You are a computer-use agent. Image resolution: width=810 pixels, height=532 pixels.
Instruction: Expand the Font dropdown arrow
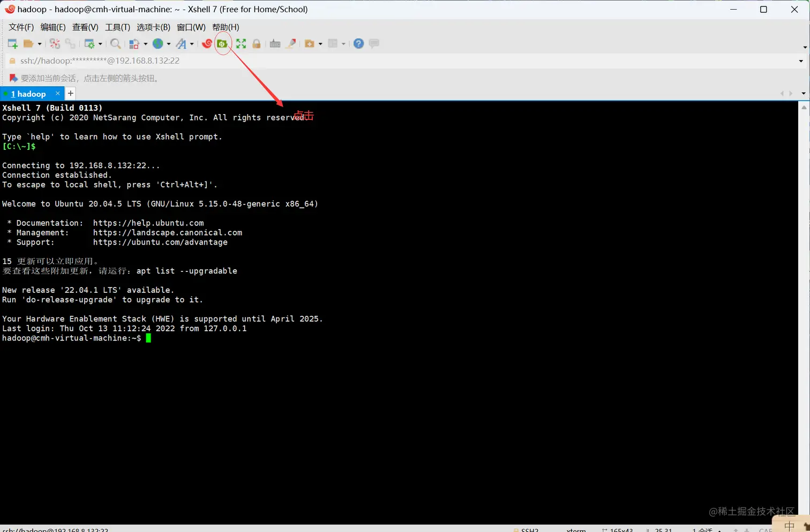pyautogui.click(x=192, y=44)
